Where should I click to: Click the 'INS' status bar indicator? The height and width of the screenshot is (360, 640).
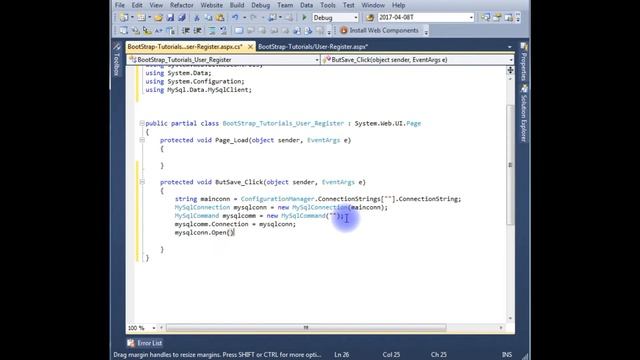pos(507,355)
